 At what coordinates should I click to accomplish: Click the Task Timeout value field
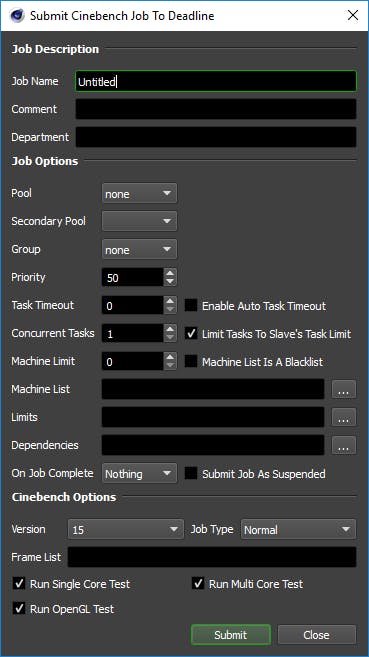tap(132, 305)
